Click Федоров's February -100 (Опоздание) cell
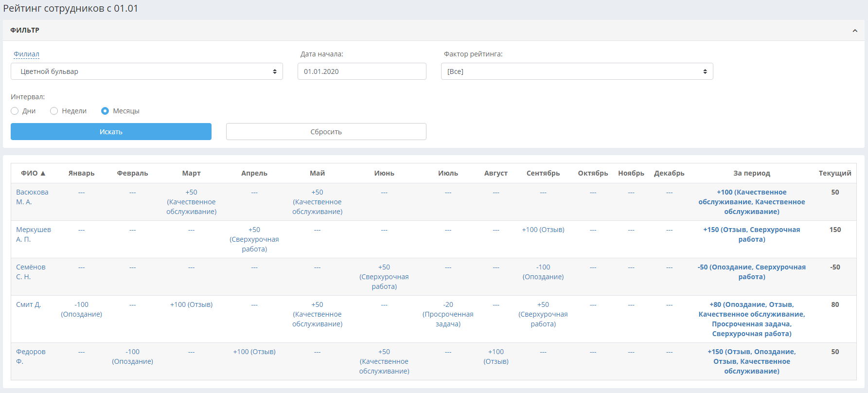 pyautogui.click(x=133, y=357)
